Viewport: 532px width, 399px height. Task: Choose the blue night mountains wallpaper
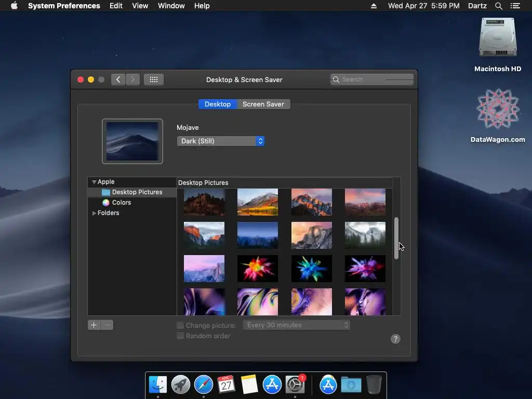click(258, 235)
